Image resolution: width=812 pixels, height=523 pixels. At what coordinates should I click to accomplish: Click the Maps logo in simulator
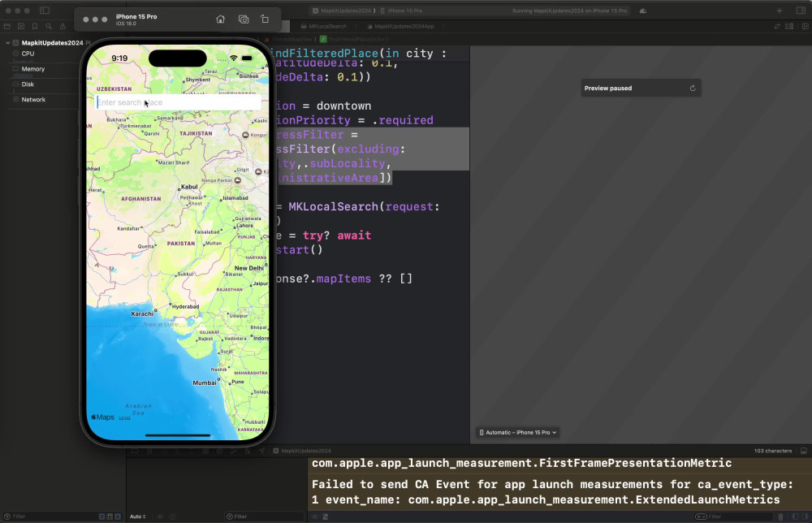click(102, 417)
